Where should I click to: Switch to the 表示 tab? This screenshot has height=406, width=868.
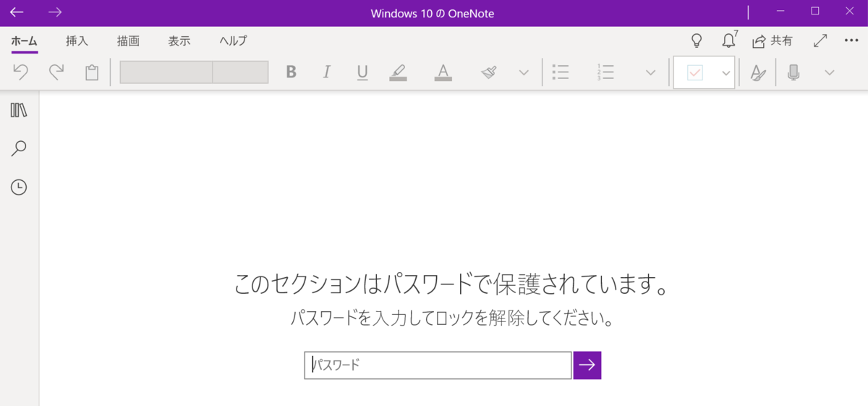pyautogui.click(x=179, y=41)
